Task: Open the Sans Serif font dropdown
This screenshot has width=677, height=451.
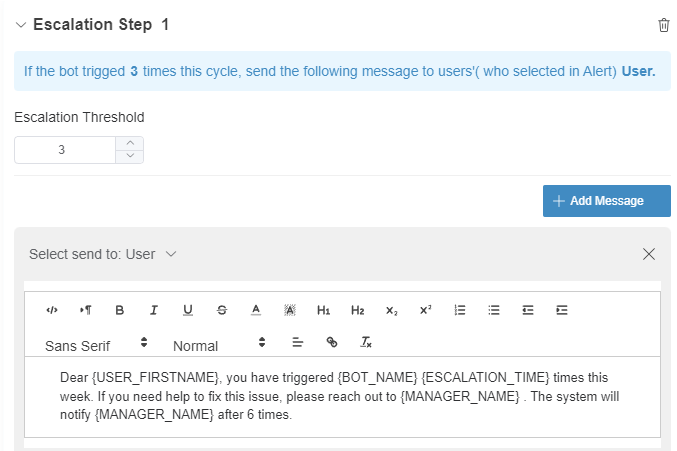Action: pos(96,345)
